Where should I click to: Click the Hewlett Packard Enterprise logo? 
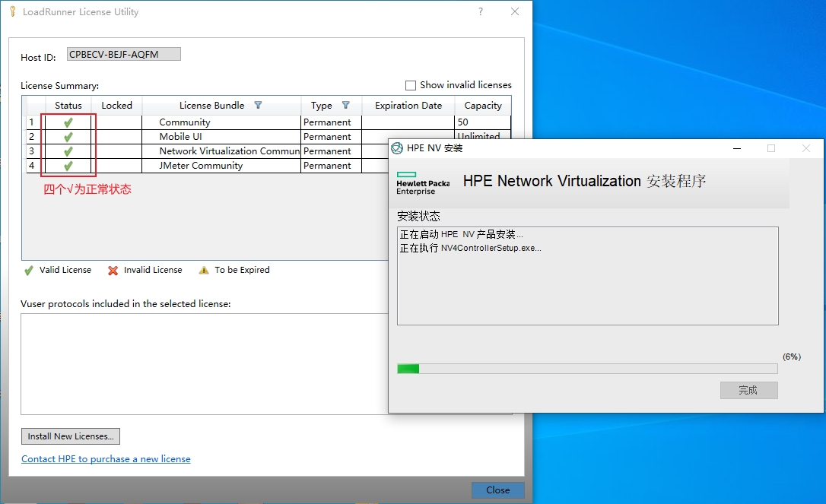[x=423, y=183]
